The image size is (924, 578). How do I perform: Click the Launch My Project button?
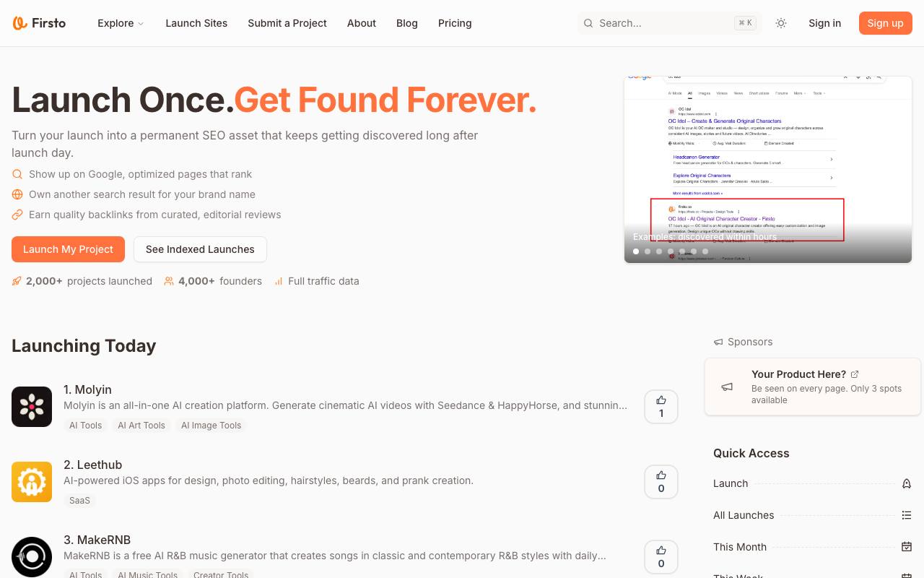(68, 249)
